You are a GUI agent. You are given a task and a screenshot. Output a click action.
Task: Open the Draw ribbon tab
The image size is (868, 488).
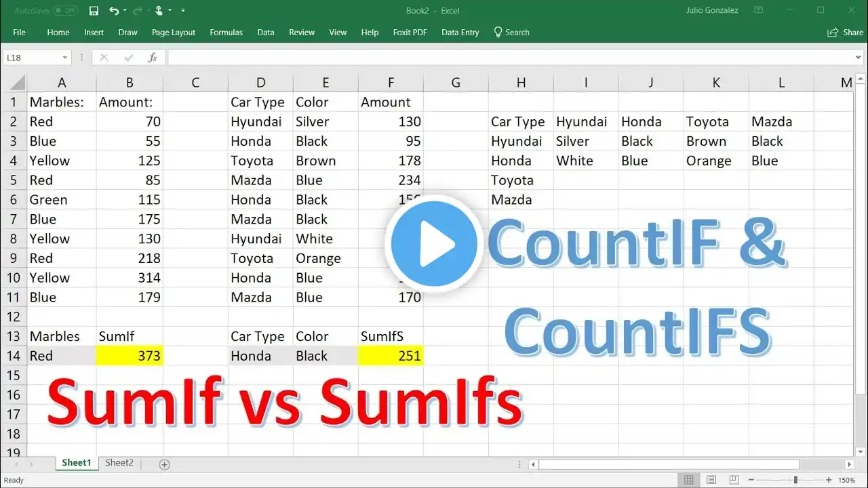click(127, 33)
